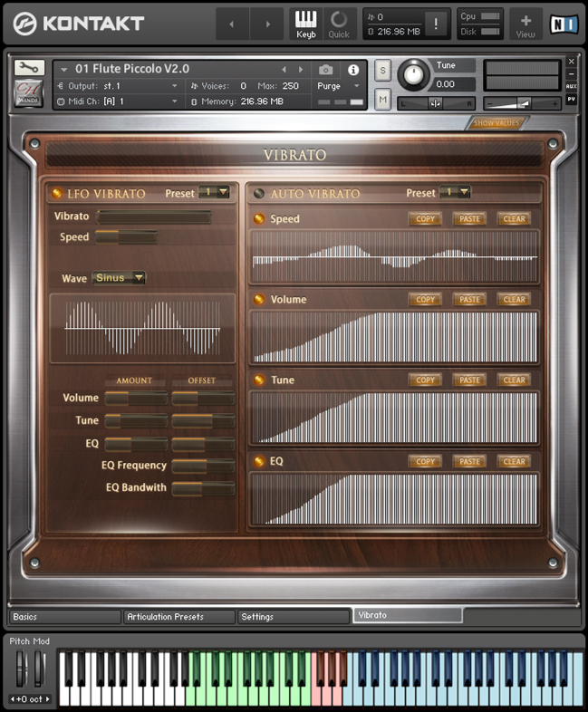Shift keyboard octave up arrow
This screenshot has width=588, height=712.
[x=47, y=698]
